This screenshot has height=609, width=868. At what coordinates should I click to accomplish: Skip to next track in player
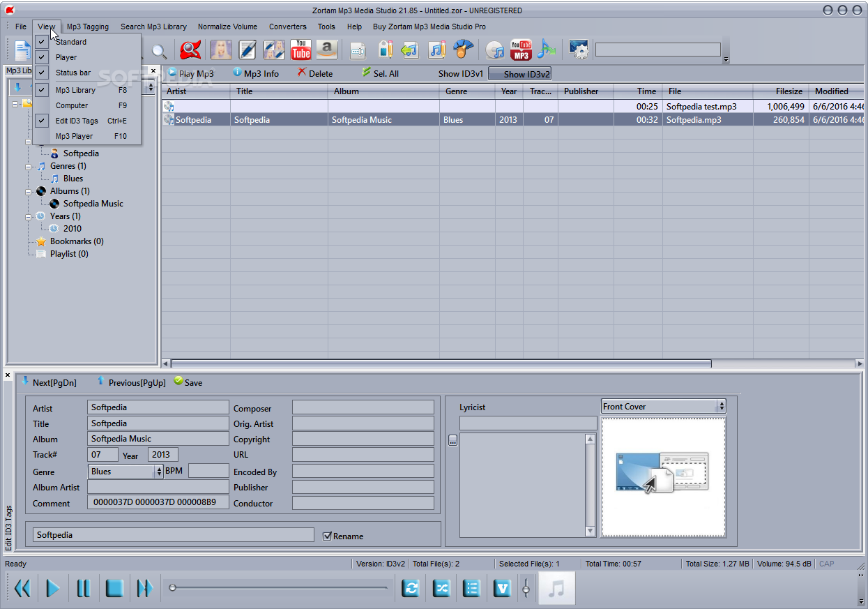144,589
